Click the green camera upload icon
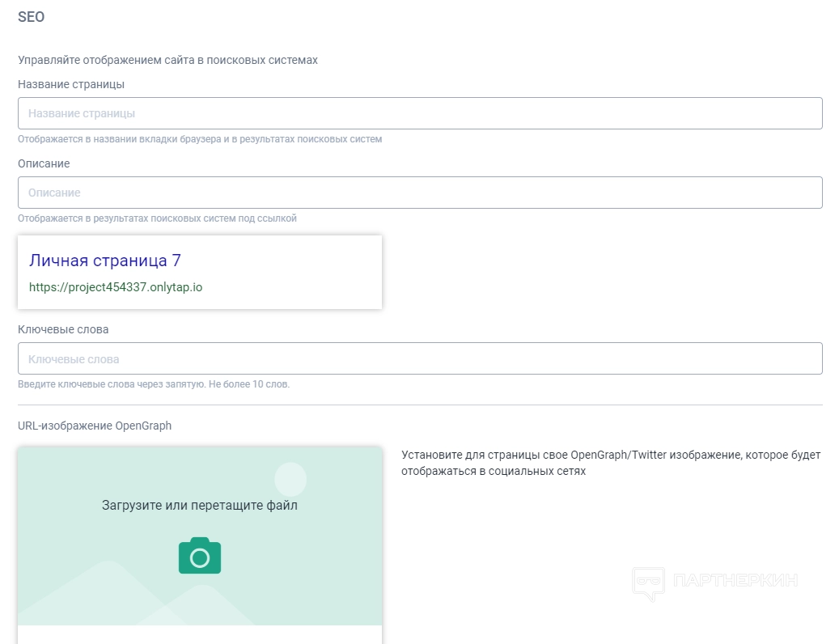Screen dimensions: 839x644 coord(200,557)
